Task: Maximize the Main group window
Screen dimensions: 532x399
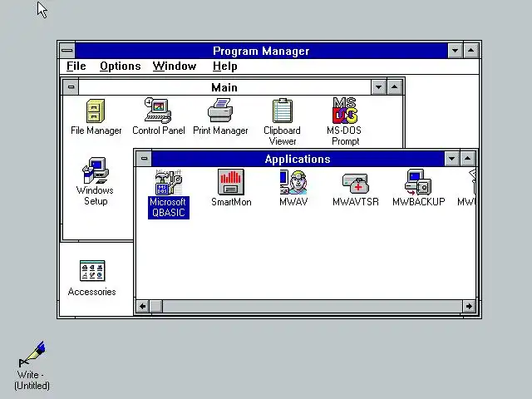Action: [394, 87]
